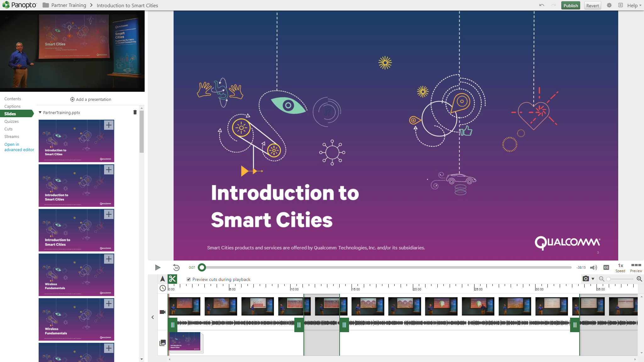Click the video stream camera icon
644x362 pixels.
tap(163, 312)
